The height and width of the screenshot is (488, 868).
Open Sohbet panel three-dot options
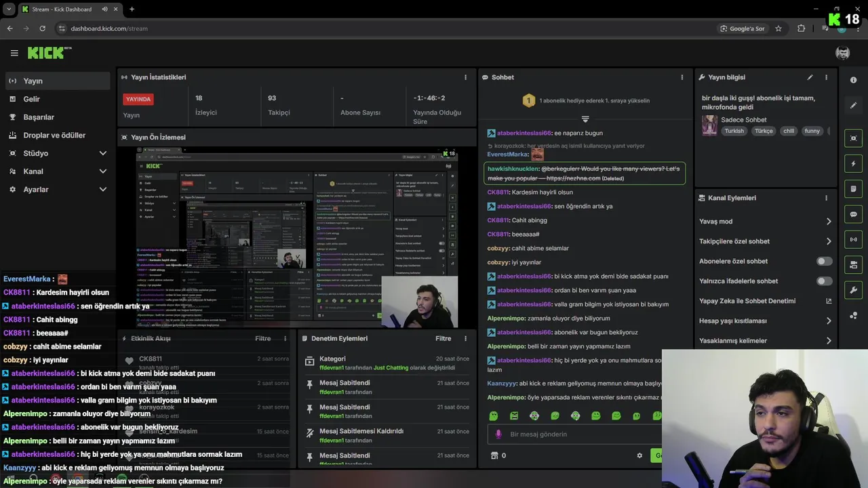(682, 77)
